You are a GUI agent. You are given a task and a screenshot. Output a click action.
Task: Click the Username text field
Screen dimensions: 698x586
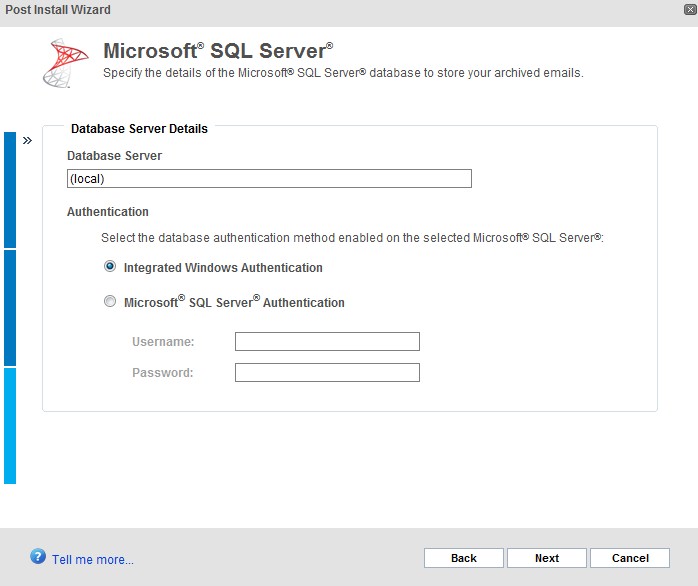point(327,342)
